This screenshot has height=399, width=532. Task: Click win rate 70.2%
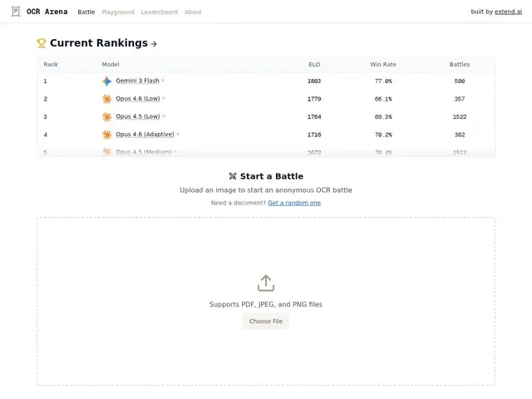383,135
